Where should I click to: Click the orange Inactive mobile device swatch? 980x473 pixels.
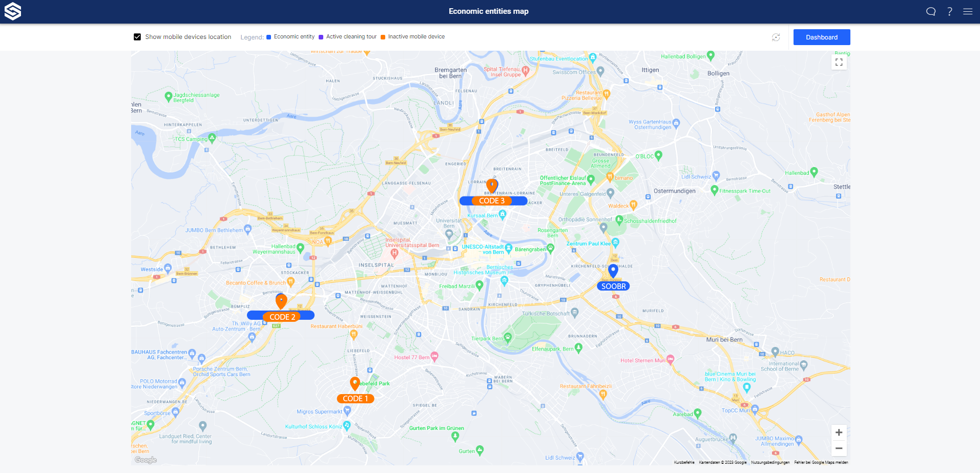coord(383,37)
